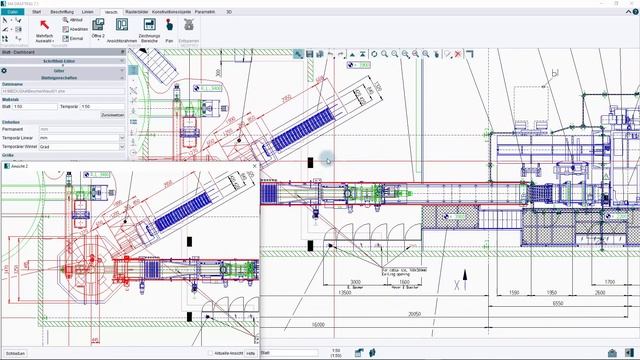Click the save disk icon in canvas toolbar

pyautogui.click(x=309, y=54)
